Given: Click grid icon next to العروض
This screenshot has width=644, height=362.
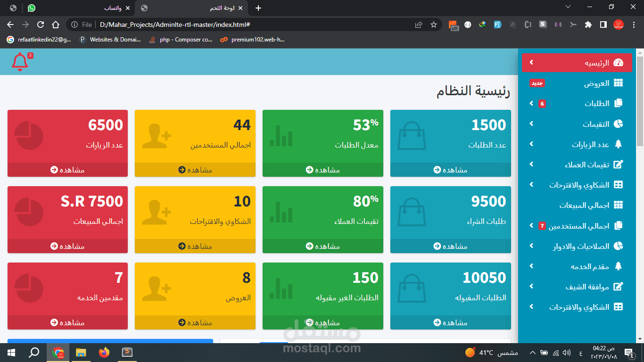Looking at the screenshot, I should pyautogui.click(x=618, y=83).
